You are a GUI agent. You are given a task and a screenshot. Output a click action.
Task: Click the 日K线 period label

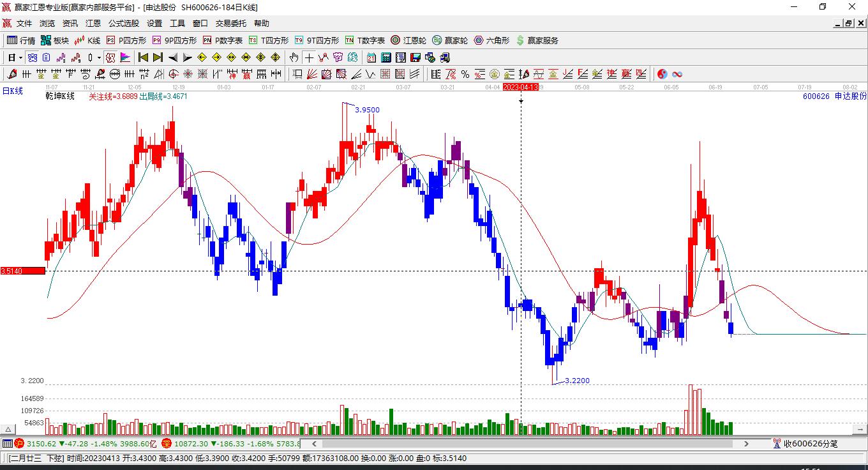(13, 91)
